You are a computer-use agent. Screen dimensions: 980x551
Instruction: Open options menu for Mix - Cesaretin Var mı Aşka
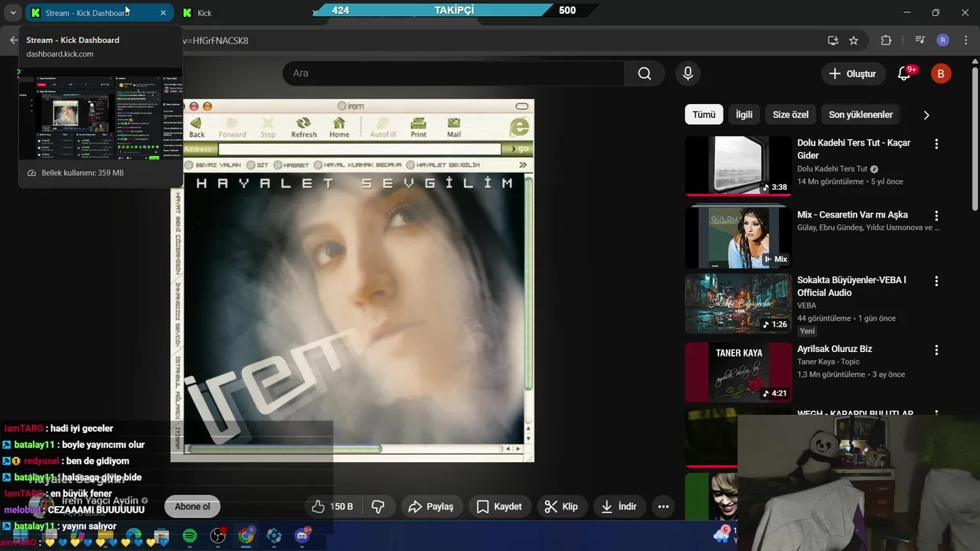(x=936, y=216)
